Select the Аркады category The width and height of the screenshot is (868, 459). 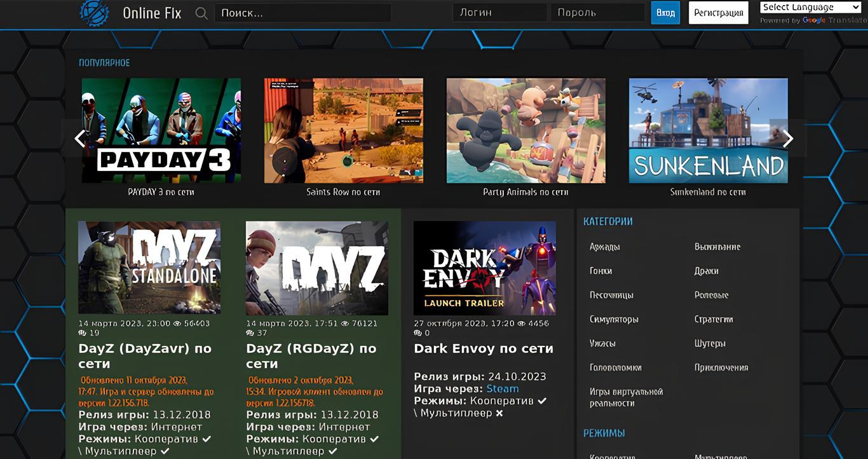click(x=605, y=247)
